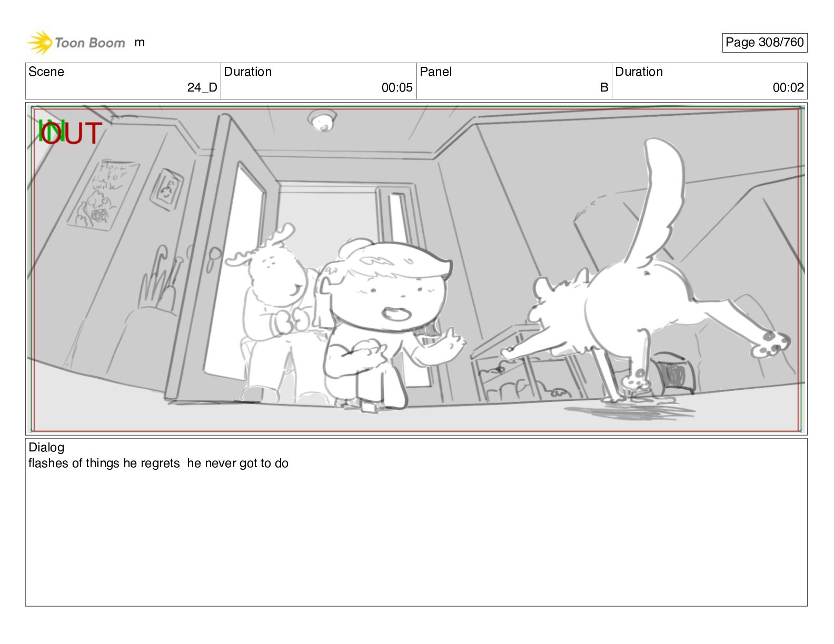This screenshot has width=834, height=644.
Task: Click the Toon Boom logo icon
Action: click(40, 43)
